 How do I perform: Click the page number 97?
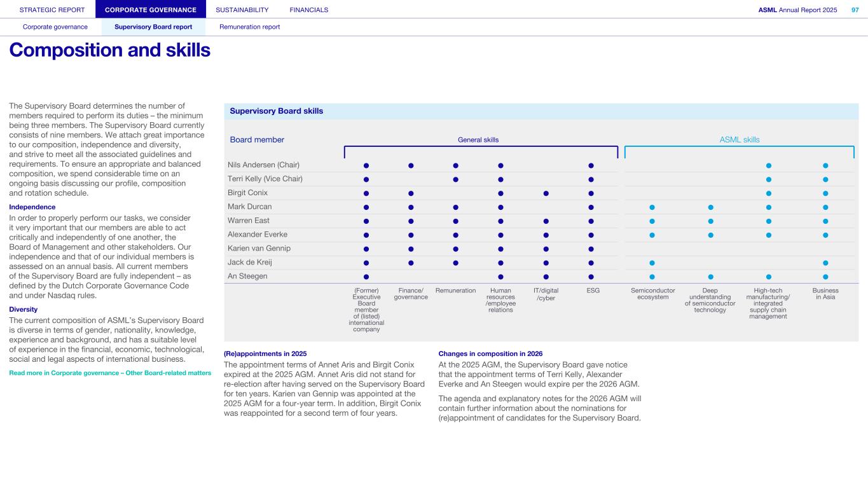tap(855, 10)
